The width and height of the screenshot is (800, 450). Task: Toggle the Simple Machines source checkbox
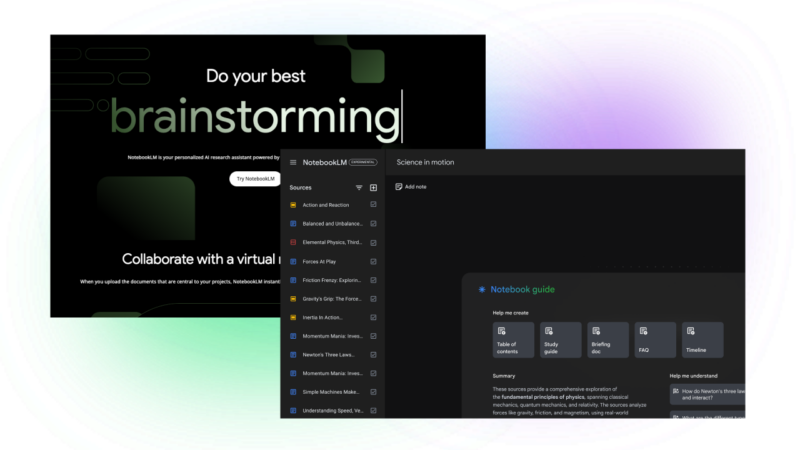click(373, 392)
